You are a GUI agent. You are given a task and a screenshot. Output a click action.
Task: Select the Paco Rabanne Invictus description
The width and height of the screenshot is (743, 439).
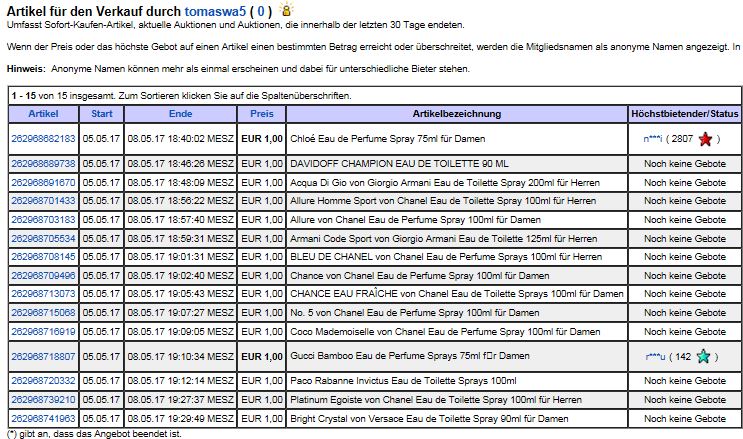(x=403, y=381)
